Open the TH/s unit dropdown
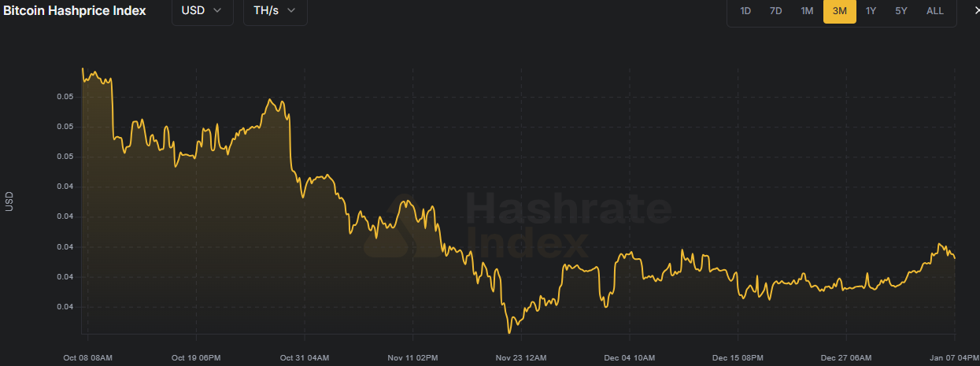Viewport: 980px width, 366px height. coord(275,11)
